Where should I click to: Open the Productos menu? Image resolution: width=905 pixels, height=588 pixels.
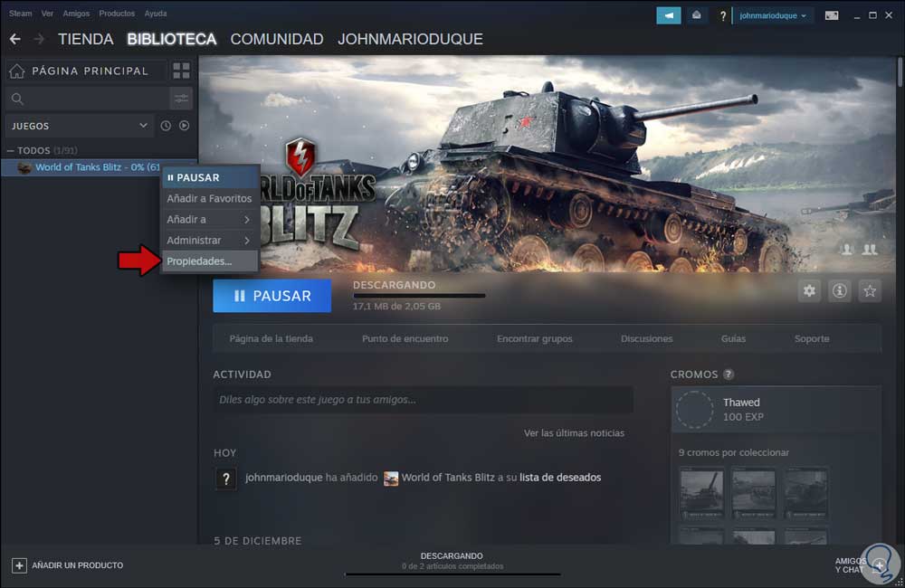(117, 14)
